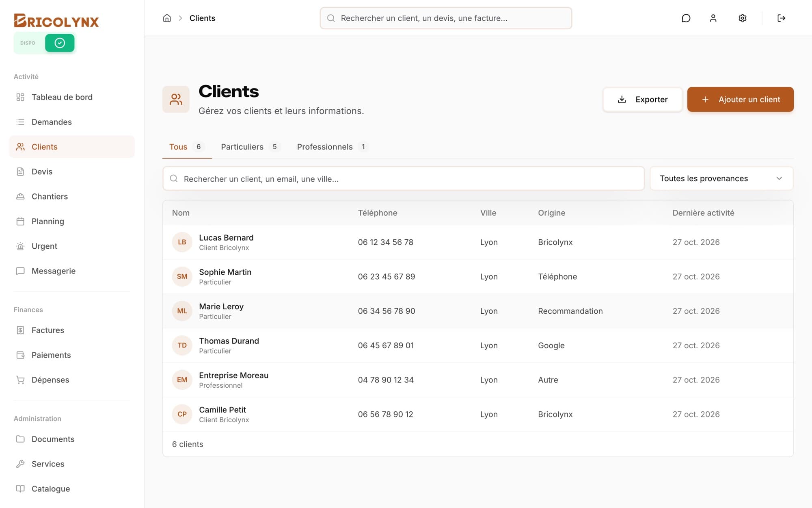Go to Demandes in the sidebar
This screenshot has width=812, height=508.
click(x=72, y=122)
